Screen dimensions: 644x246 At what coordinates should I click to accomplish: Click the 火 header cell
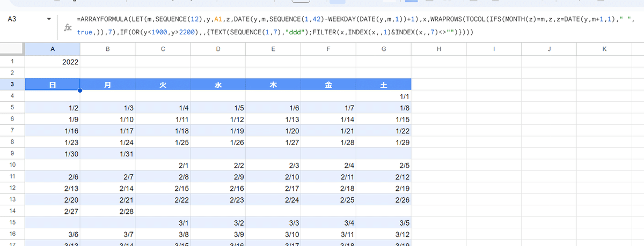click(x=163, y=85)
